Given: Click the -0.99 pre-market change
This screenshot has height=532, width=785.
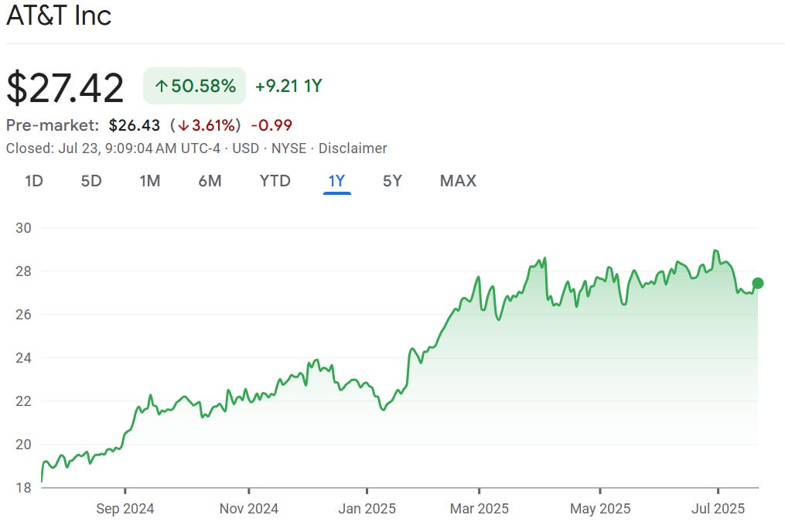Looking at the screenshot, I should tap(271, 125).
